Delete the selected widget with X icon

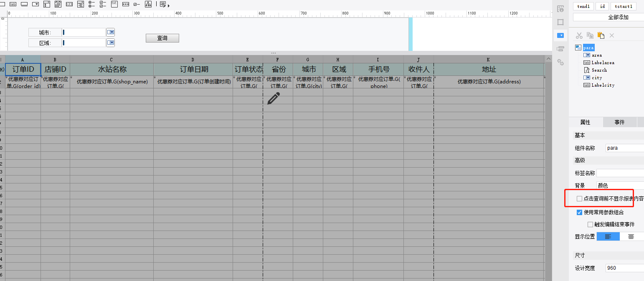612,35
